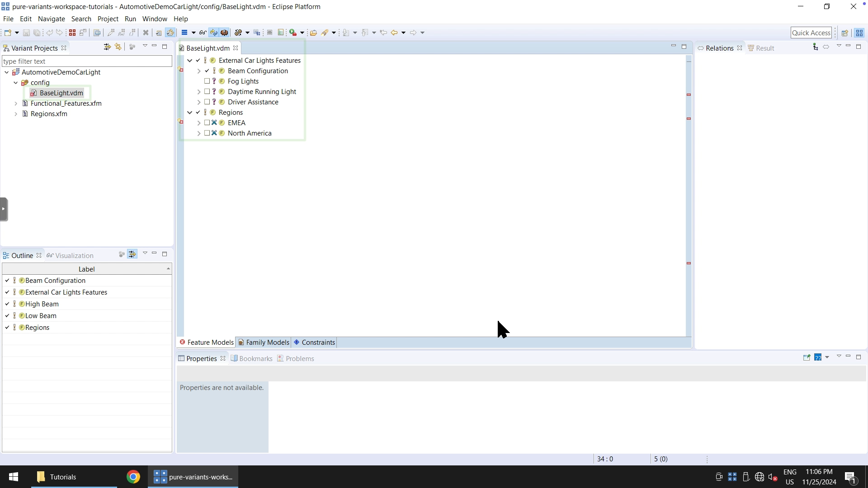Toggle High Beam checkmark in Outline
The height and width of the screenshot is (488, 868).
(7, 304)
